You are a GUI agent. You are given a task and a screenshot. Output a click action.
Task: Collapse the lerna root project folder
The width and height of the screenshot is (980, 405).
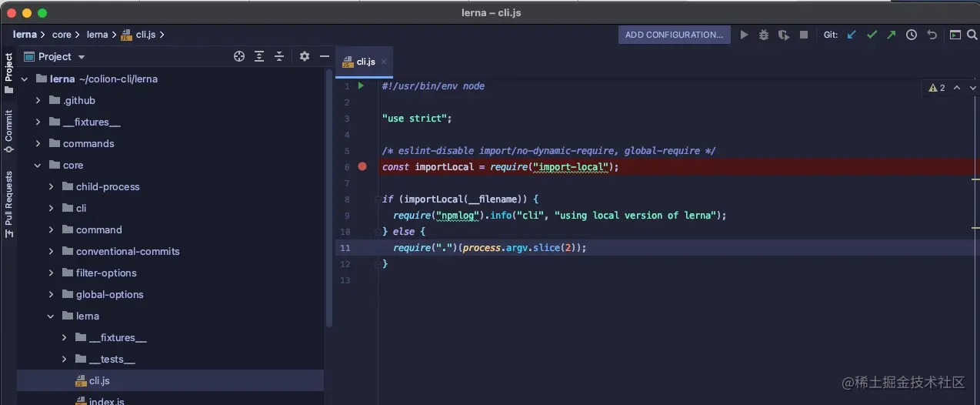[x=25, y=79]
